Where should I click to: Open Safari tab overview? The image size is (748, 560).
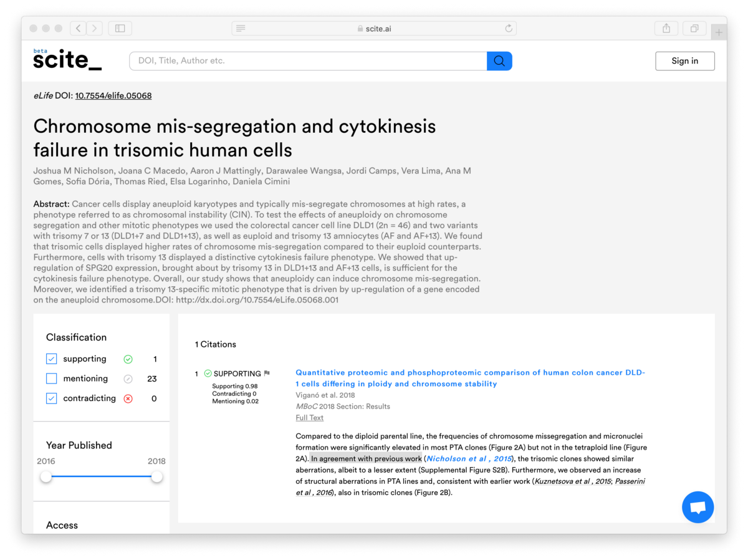click(x=694, y=28)
